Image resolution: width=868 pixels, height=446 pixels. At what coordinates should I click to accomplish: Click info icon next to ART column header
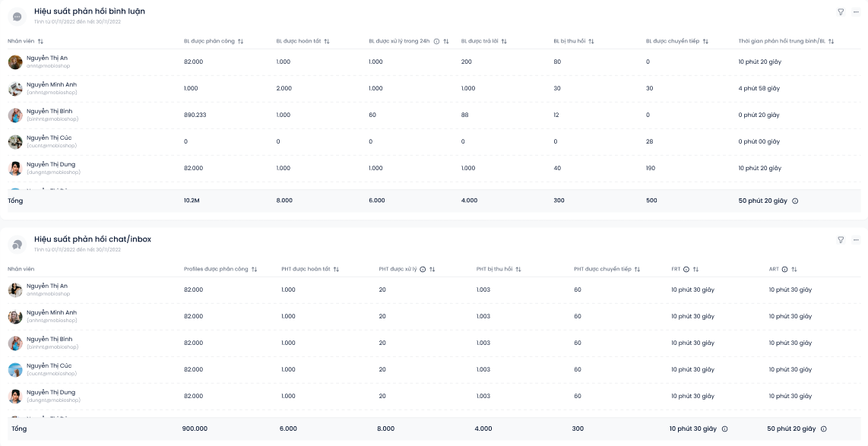(x=784, y=269)
